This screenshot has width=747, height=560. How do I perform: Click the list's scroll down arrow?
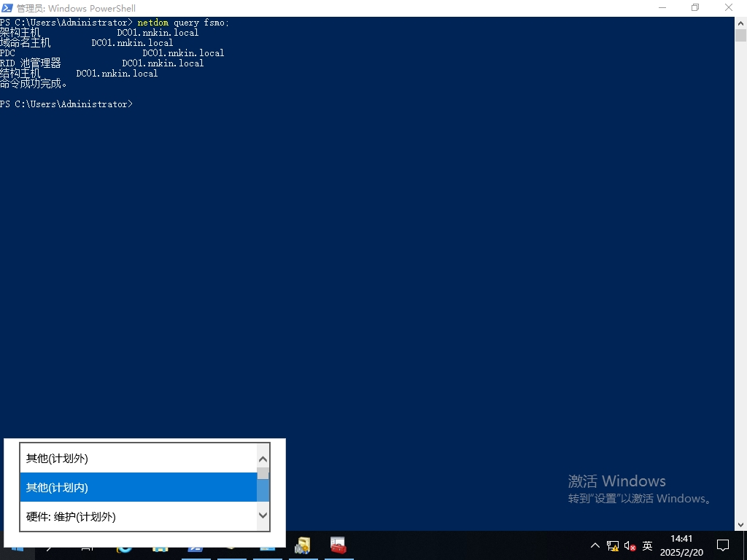click(x=263, y=516)
